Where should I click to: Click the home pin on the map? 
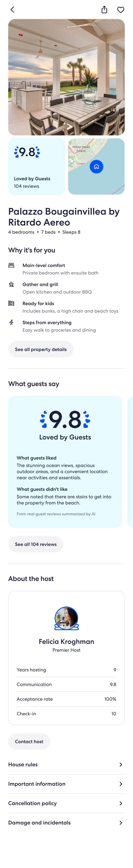96,166
